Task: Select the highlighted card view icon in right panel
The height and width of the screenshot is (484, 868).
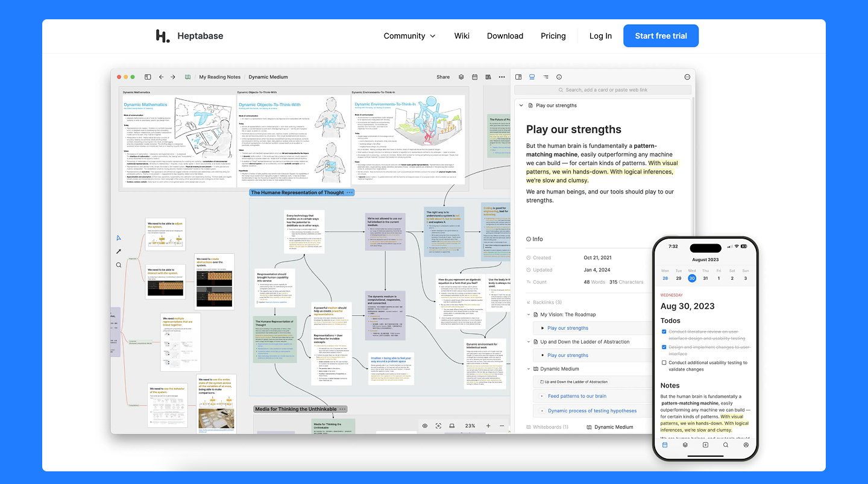Action: click(532, 77)
